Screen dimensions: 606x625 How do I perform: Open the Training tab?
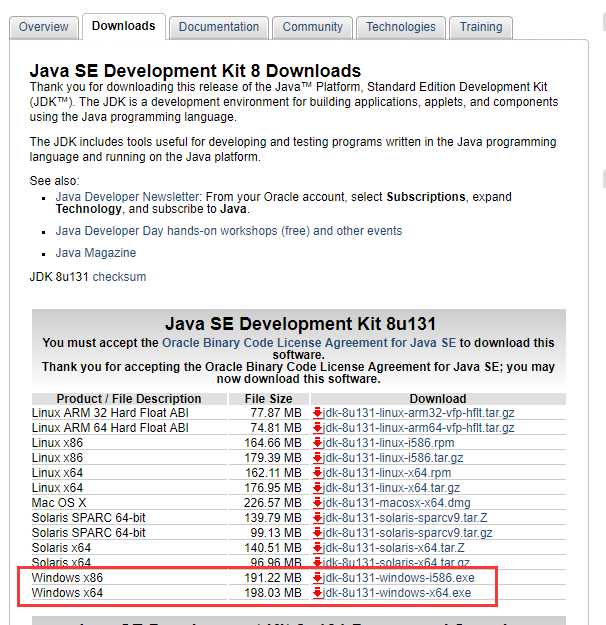[481, 27]
